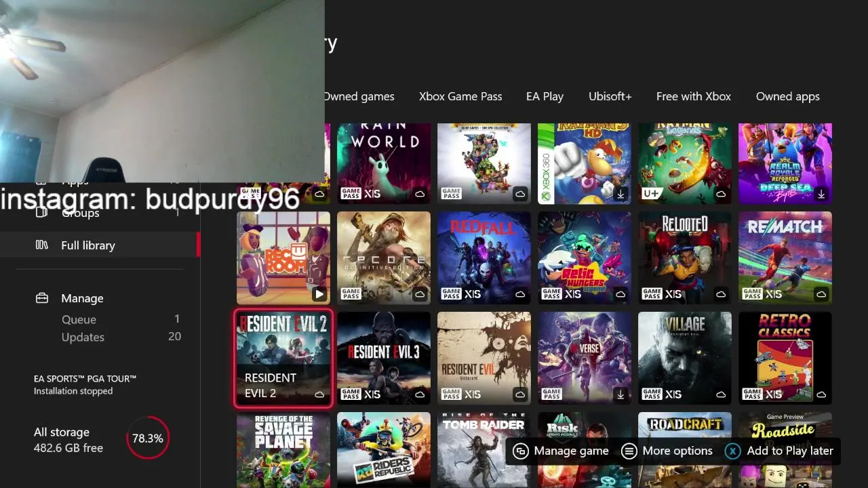
Task: Switch to Xbox Game Pass tab
Action: coord(460,96)
